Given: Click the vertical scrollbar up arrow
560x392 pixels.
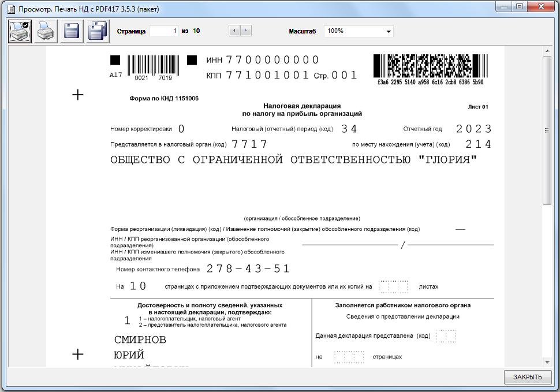Looking at the screenshot, I should pos(547,51).
